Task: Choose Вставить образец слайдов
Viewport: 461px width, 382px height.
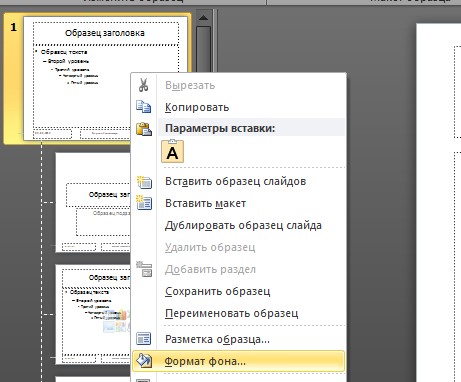Action: coord(236,181)
